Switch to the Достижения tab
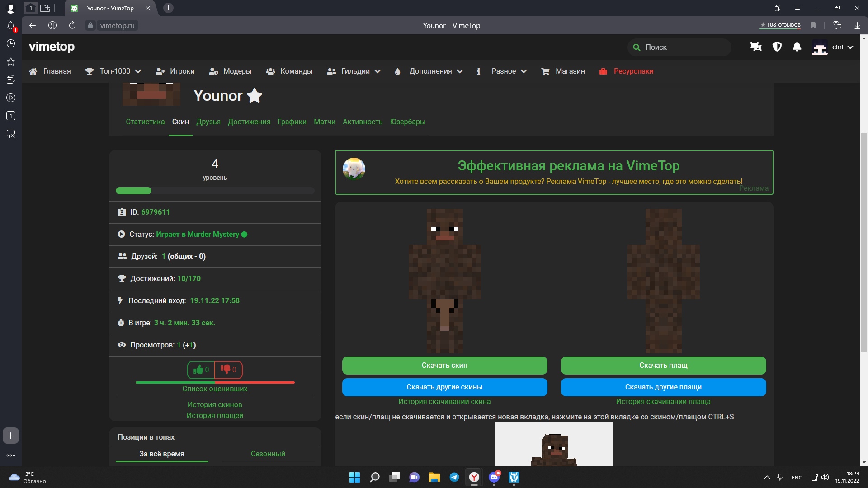 (x=249, y=122)
